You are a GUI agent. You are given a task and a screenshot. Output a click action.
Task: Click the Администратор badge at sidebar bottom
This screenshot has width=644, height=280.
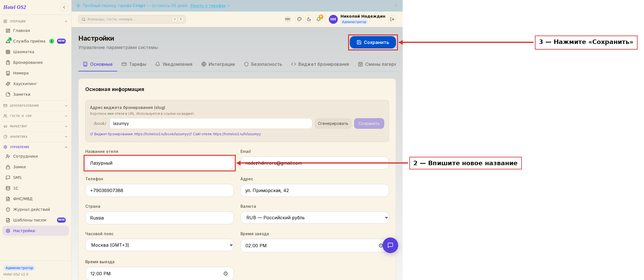[x=19, y=268]
